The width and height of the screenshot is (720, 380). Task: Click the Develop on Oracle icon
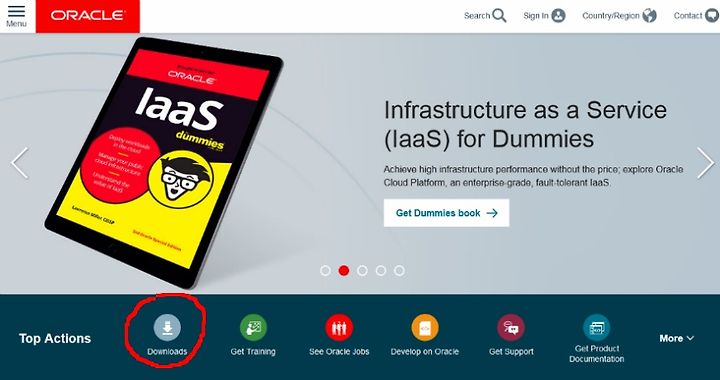(425, 328)
